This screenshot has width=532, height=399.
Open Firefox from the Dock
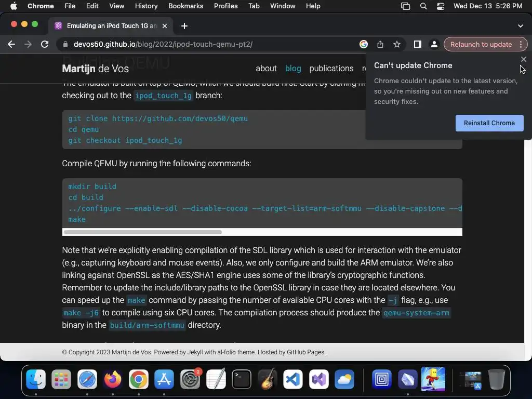(113, 379)
